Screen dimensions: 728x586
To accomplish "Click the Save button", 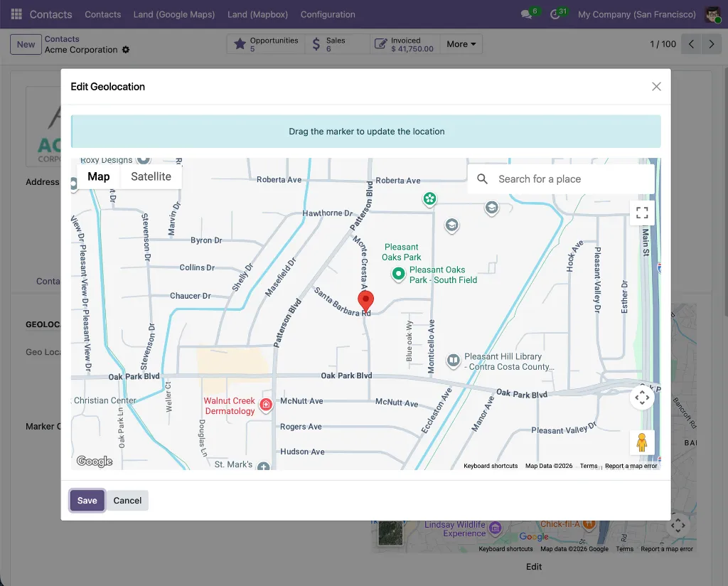I will tap(87, 501).
